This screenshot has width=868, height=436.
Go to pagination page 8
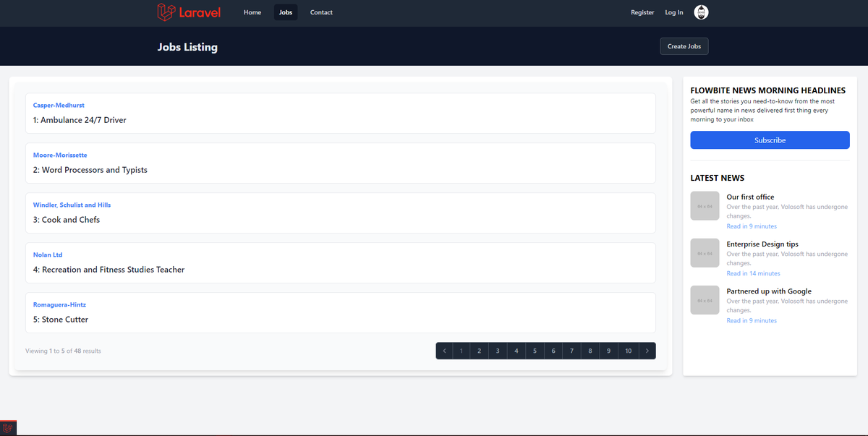point(590,351)
